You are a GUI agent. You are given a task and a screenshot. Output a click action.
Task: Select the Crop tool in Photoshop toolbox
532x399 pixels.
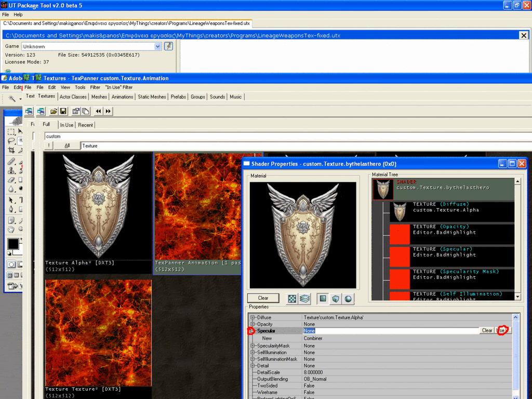[11, 151]
